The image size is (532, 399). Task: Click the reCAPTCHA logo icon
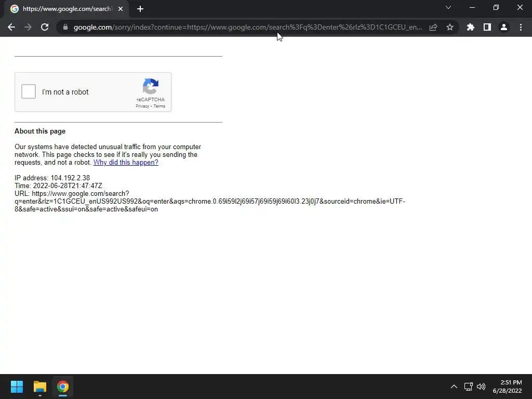[x=151, y=86]
